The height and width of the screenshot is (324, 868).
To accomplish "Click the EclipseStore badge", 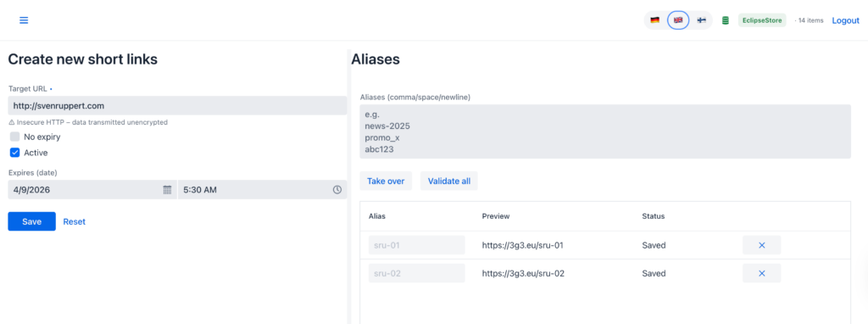I will pos(762,20).
